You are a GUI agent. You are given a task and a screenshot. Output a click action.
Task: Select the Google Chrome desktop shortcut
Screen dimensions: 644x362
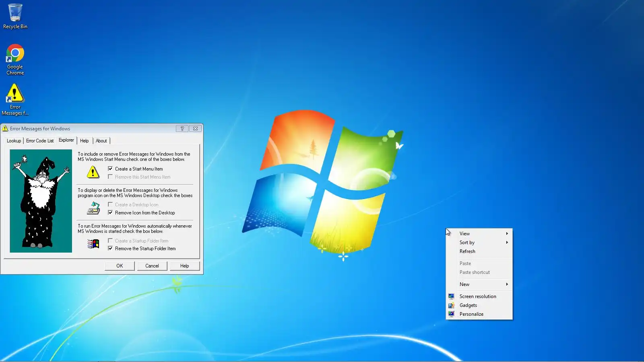(x=15, y=60)
